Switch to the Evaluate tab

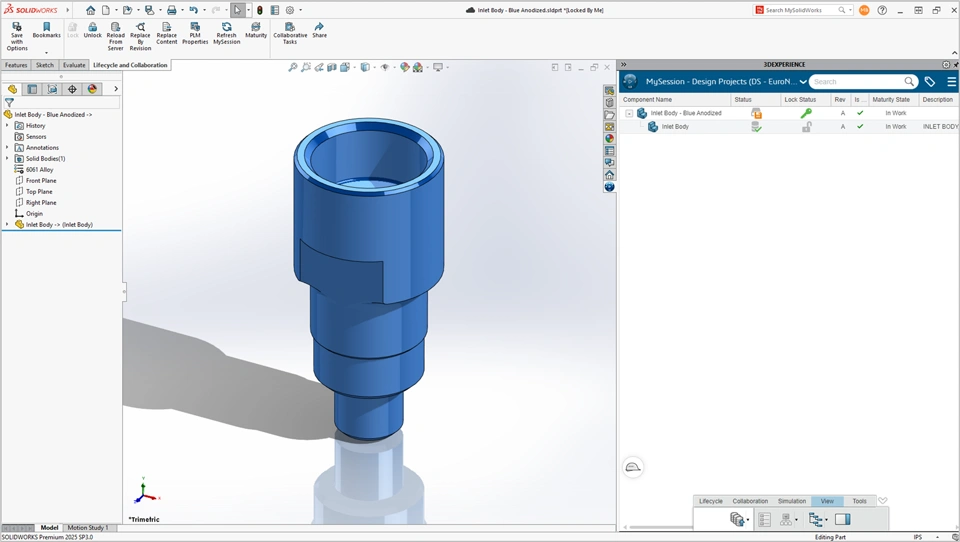[74, 65]
